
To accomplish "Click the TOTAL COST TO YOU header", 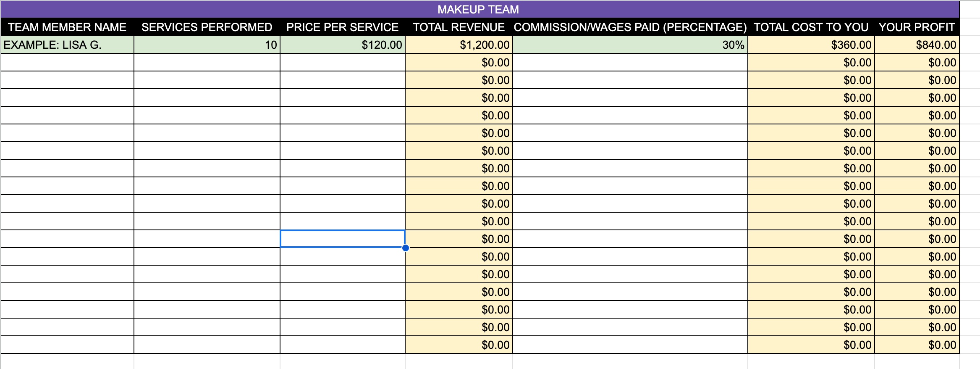I will tap(811, 27).
